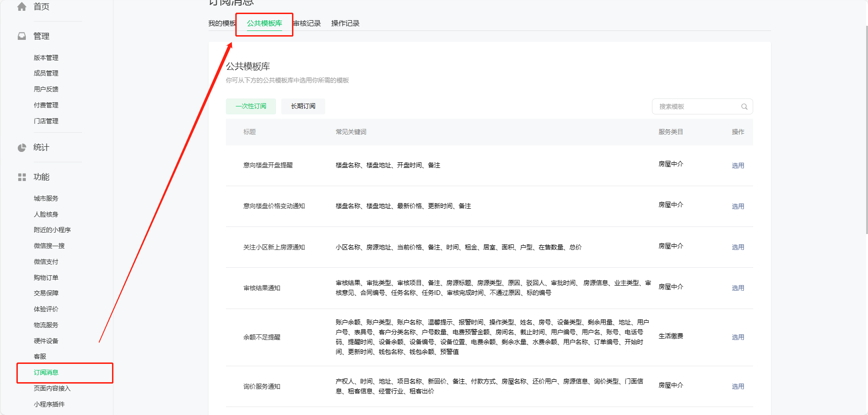
Task: Click 选用 for 余额不足提醒 template
Action: (x=738, y=337)
